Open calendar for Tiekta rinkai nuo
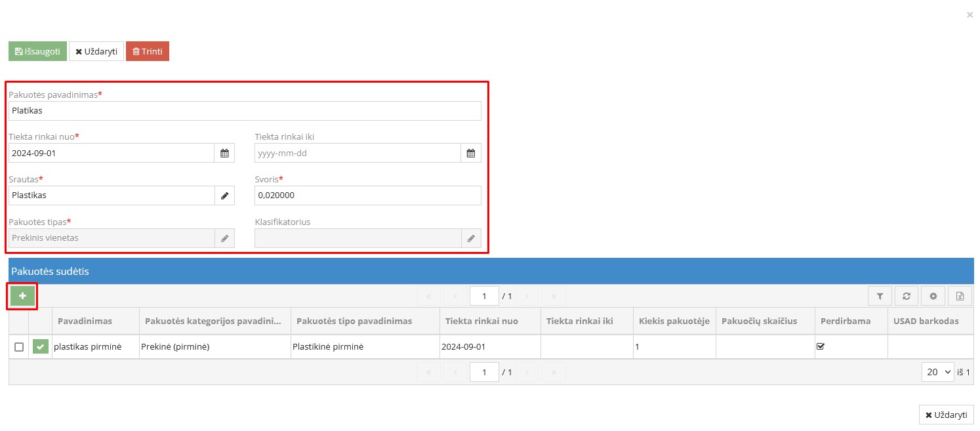 pyautogui.click(x=224, y=154)
